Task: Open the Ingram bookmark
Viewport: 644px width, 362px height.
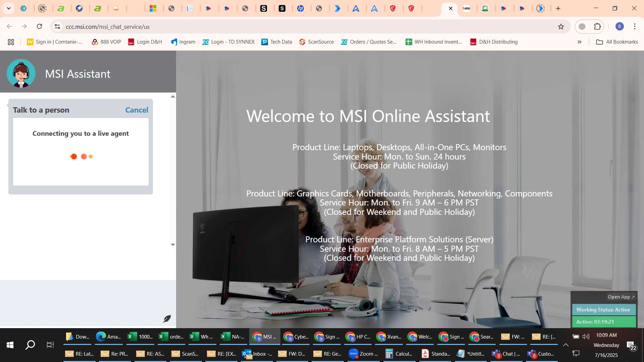Action: 183,42
